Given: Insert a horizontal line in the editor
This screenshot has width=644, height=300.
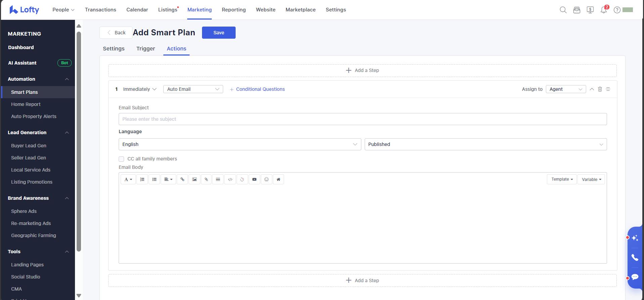Looking at the screenshot, I should [x=218, y=179].
